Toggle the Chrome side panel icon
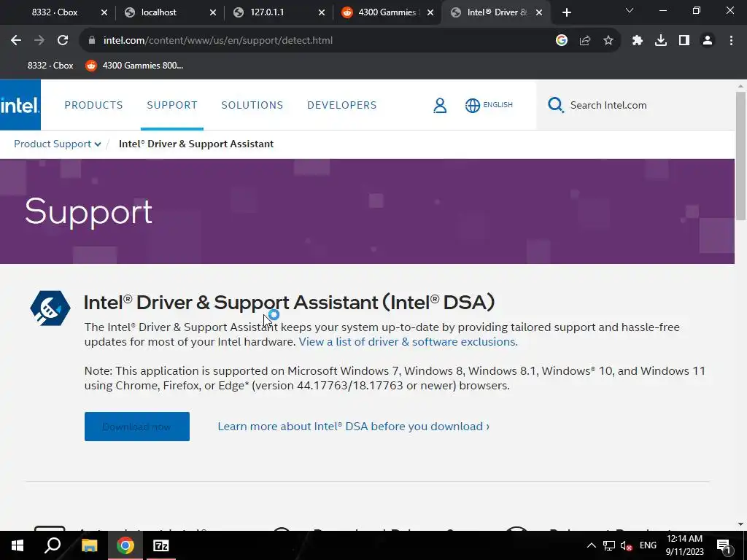This screenshot has height=560, width=747. (684, 41)
